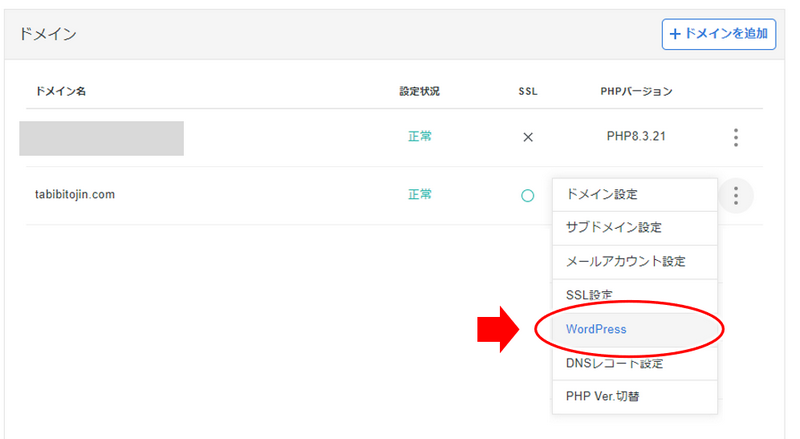Click the PHP8.3.21 version text

(x=636, y=136)
